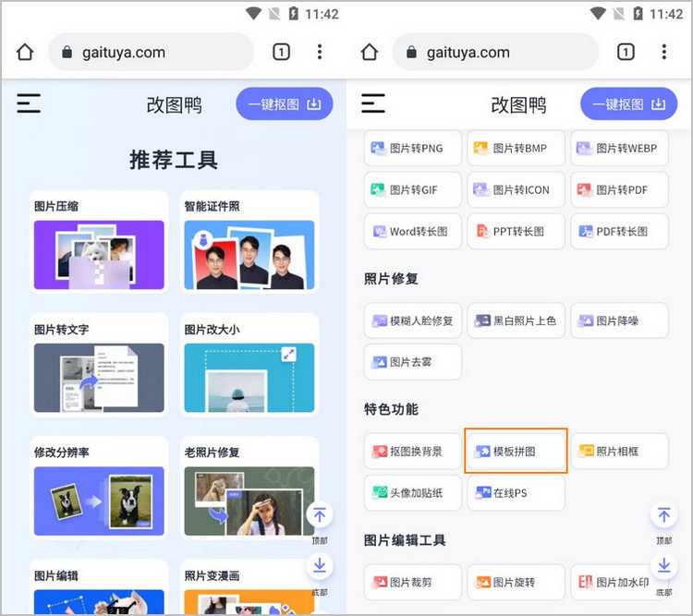Tap 改图鸭 title in left screen

point(174,105)
